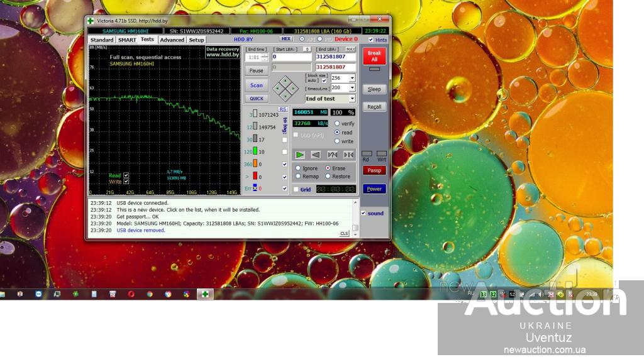Select the read radio button
The image size is (644, 362).
[337, 132]
